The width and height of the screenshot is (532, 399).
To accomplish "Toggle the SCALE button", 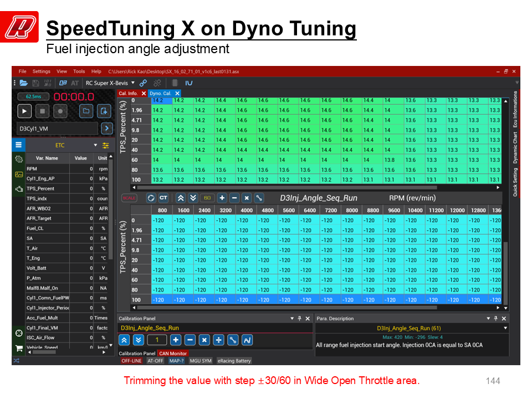I will pyautogui.click(x=129, y=198).
